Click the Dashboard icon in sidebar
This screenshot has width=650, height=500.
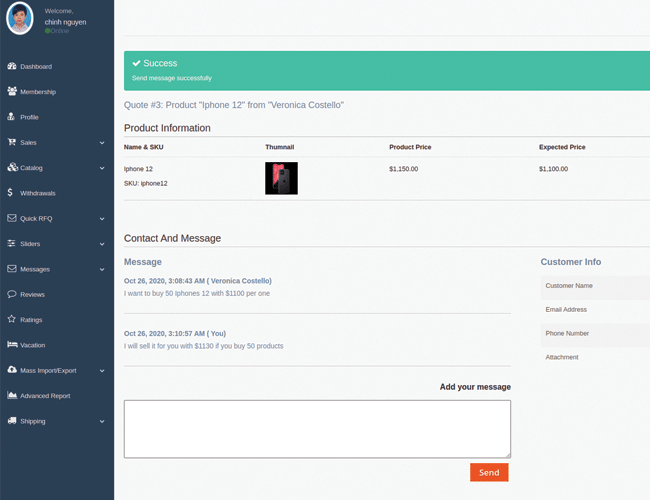coord(12,66)
